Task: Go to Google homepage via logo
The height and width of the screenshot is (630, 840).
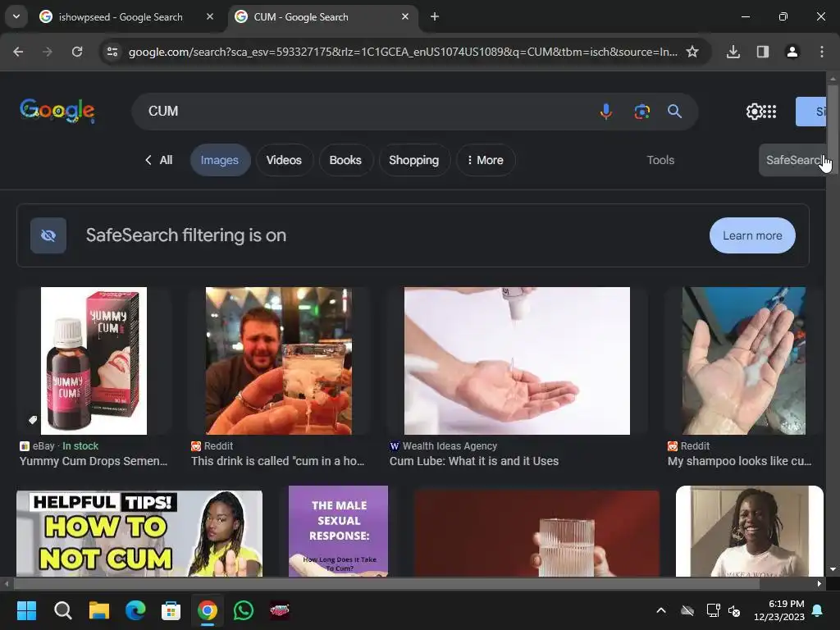Action: point(57,111)
